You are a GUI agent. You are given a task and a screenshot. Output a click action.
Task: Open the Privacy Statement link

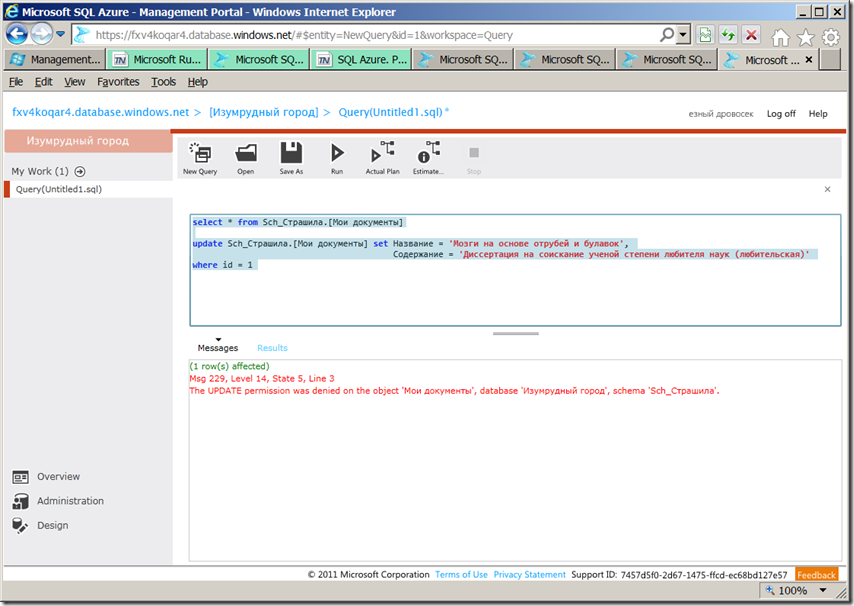[x=529, y=574]
